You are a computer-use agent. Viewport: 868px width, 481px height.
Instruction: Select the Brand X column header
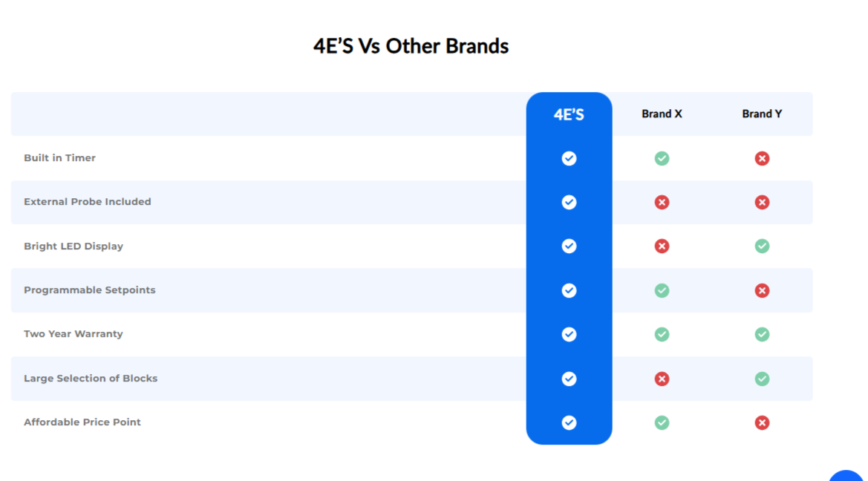click(662, 114)
